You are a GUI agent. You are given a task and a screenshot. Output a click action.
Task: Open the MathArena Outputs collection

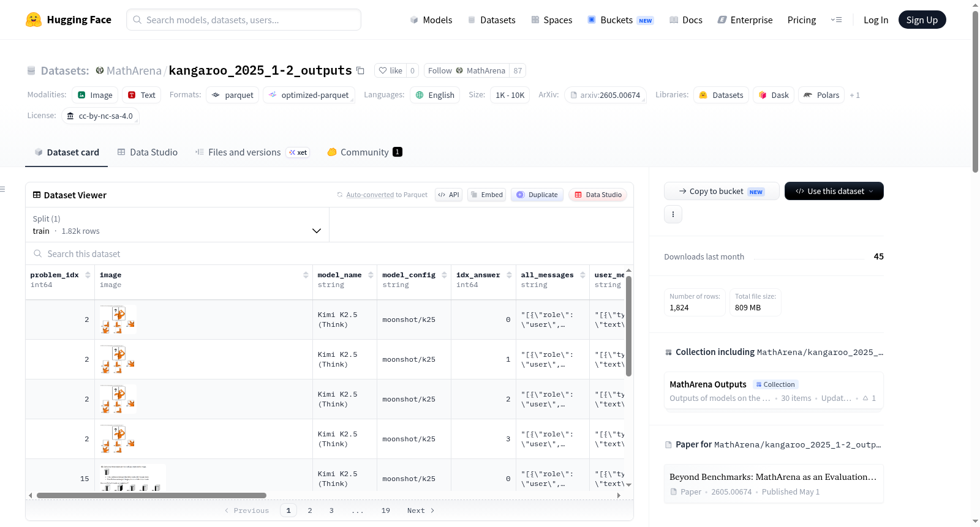click(x=774, y=391)
